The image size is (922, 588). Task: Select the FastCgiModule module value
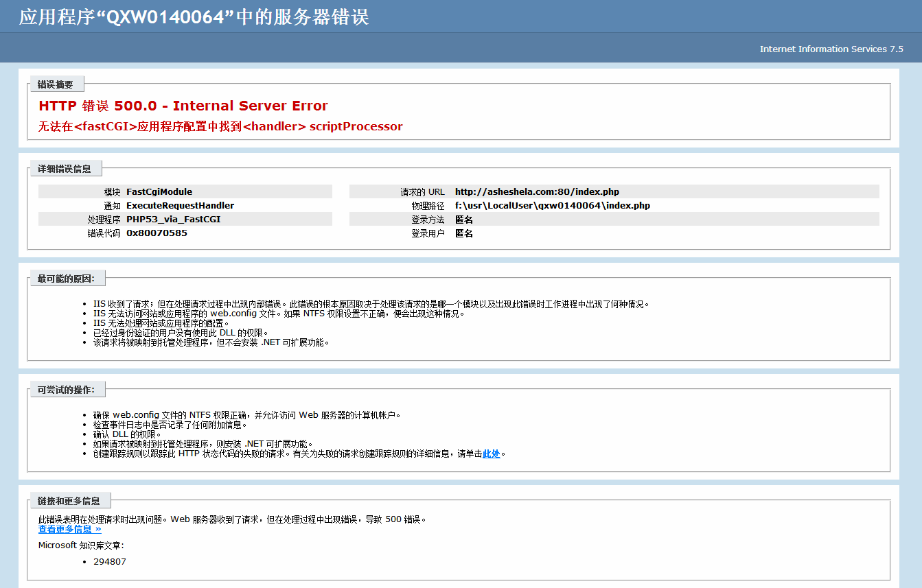[159, 192]
